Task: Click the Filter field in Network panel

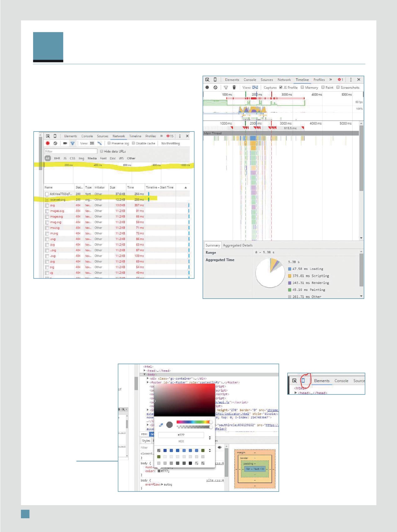Action: (71, 151)
